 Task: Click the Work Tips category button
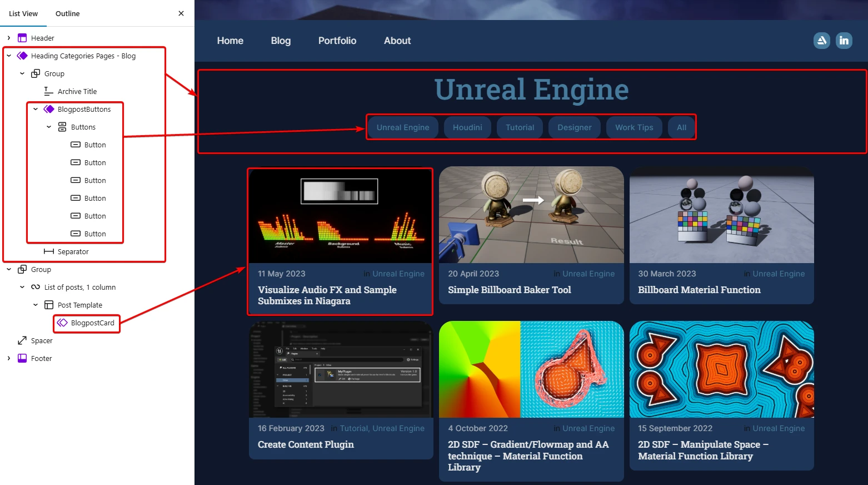(634, 127)
